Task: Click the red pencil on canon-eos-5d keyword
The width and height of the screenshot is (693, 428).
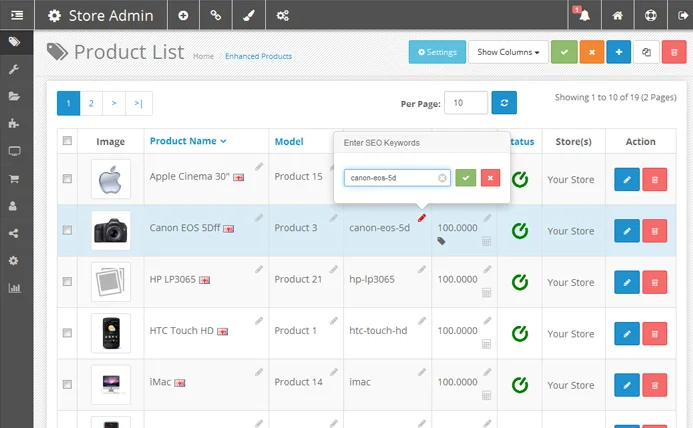Action: (422, 218)
